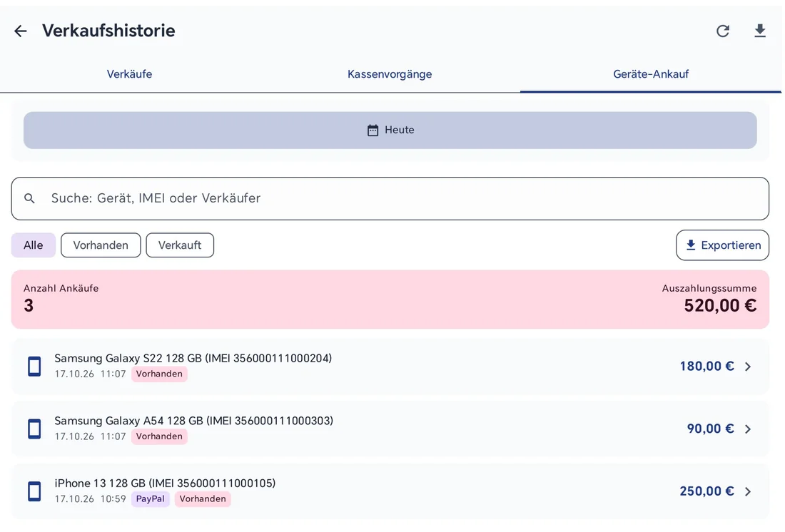This screenshot has height=532, width=785.
Task: Click the PayPal tag on iPhone row
Action: pyautogui.click(x=150, y=499)
